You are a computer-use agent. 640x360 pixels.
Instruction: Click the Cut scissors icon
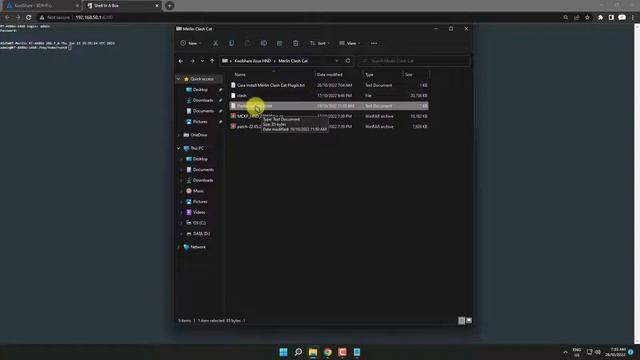point(216,43)
